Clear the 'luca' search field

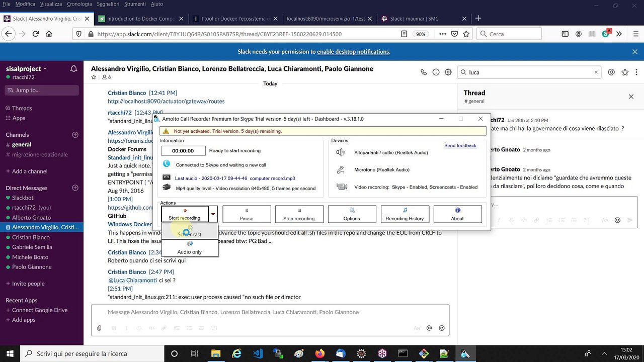coord(596,72)
